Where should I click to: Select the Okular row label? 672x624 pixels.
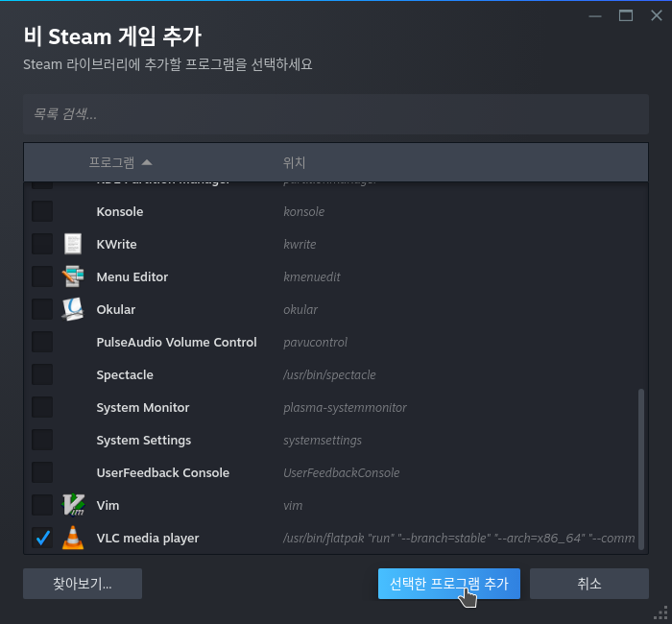[116, 309]
